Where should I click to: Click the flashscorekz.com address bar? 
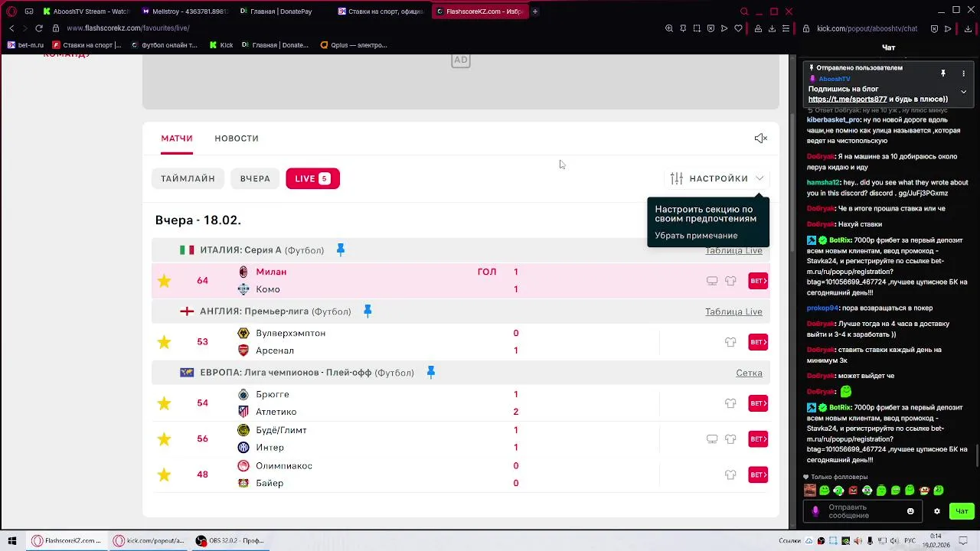(x=128, y=28)
